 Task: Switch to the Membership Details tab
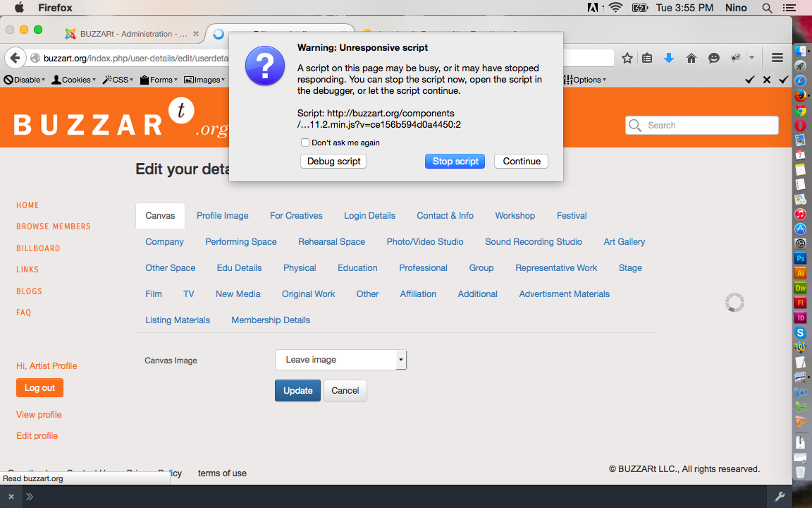tap(271, 320)
